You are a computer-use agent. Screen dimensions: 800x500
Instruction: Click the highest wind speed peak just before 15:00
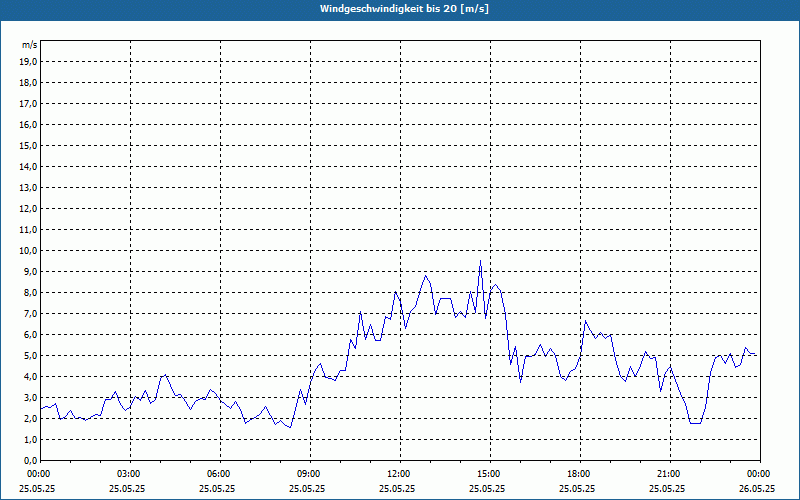tap(480, 261)
